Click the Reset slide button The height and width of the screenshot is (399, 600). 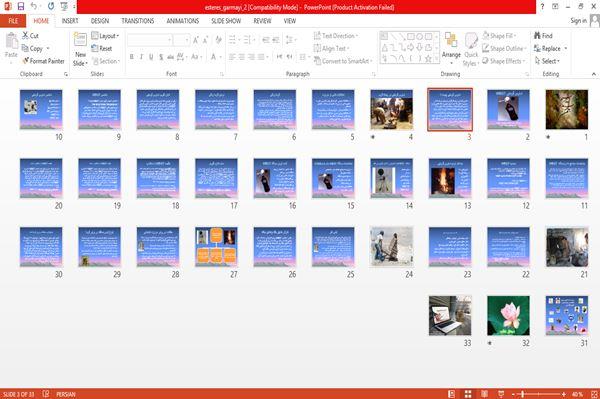tap(102, 48)
